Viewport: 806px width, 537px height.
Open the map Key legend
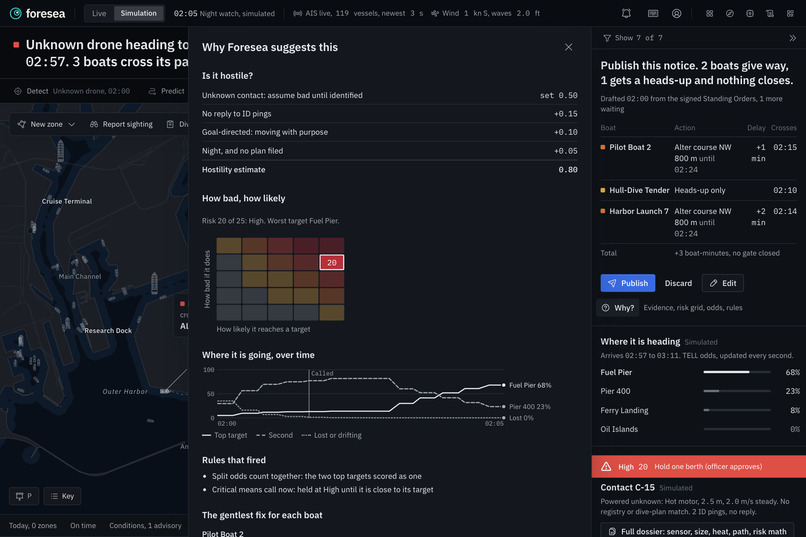(x=62, y=496)
